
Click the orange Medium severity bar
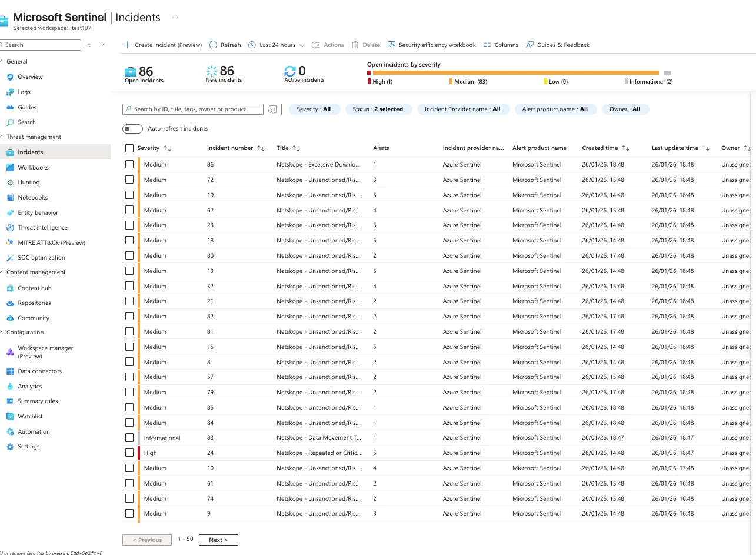tap(515, 73)
